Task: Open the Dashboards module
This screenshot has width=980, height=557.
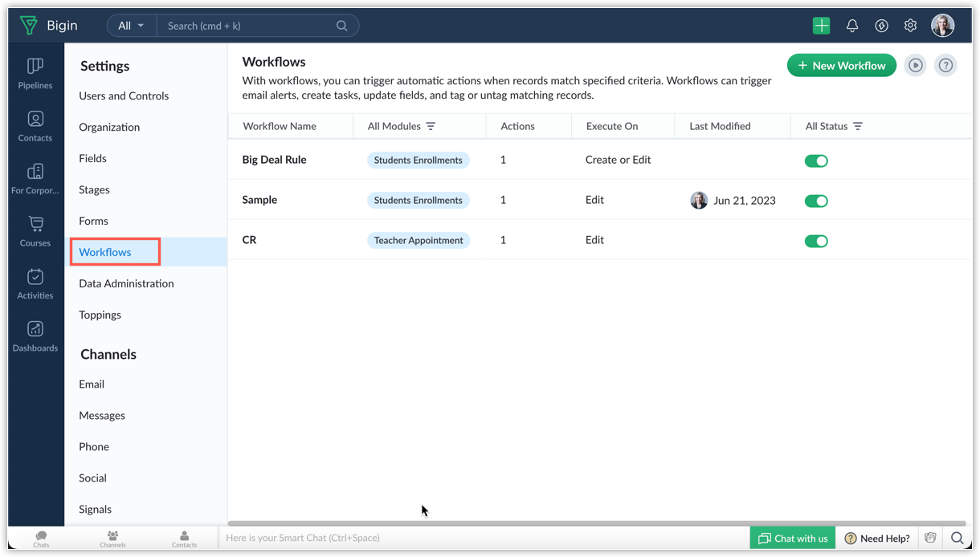Action: pyautogui.click(x=35, y=336)
